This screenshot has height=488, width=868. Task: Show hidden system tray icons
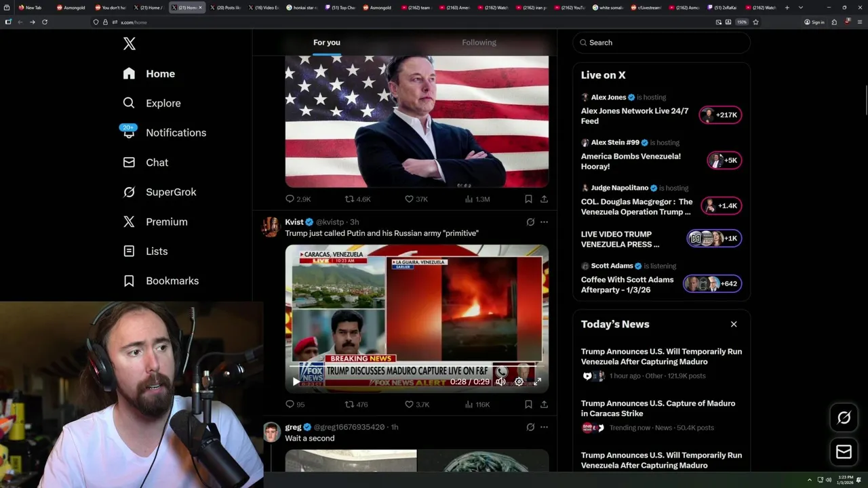809,480
